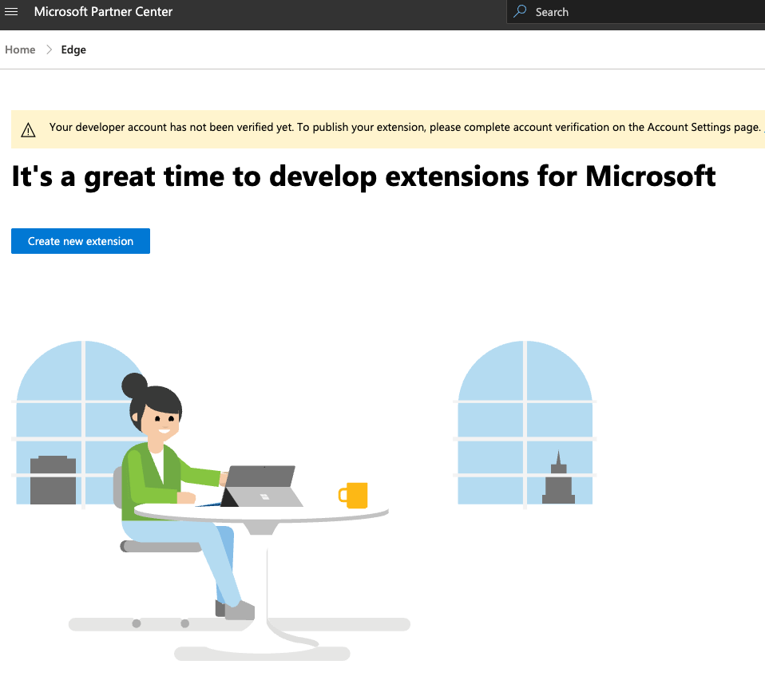The height and width of the screenshot is (700, 765).
Task: Open the hamburger navigation menu
Action: click(x=12, y=12)
